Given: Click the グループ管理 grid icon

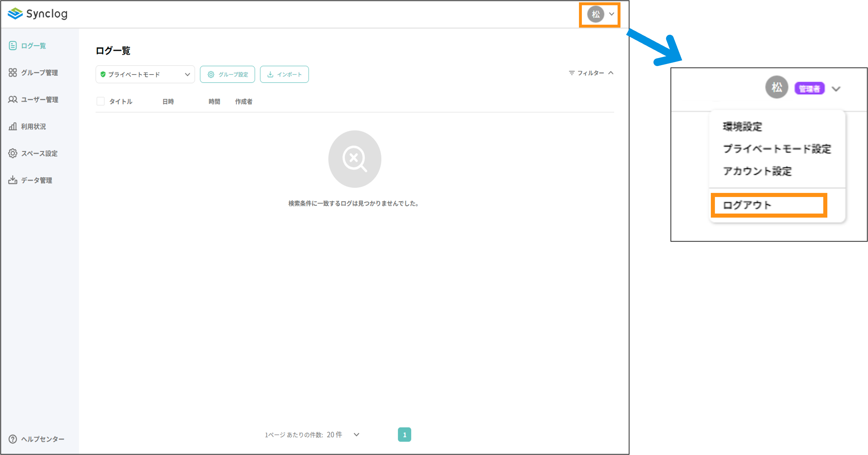Looking at the screenshot, I should tap(12, 72).
